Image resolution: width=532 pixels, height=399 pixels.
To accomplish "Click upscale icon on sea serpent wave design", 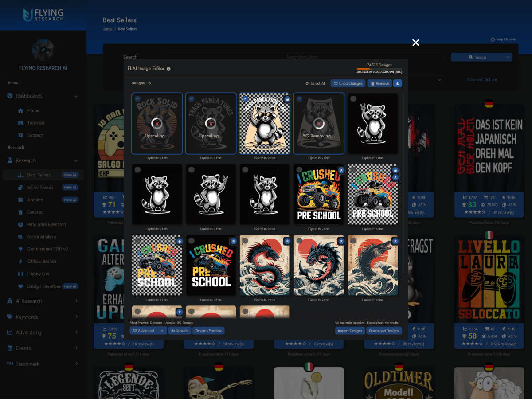I will click(x=395, y=241).
